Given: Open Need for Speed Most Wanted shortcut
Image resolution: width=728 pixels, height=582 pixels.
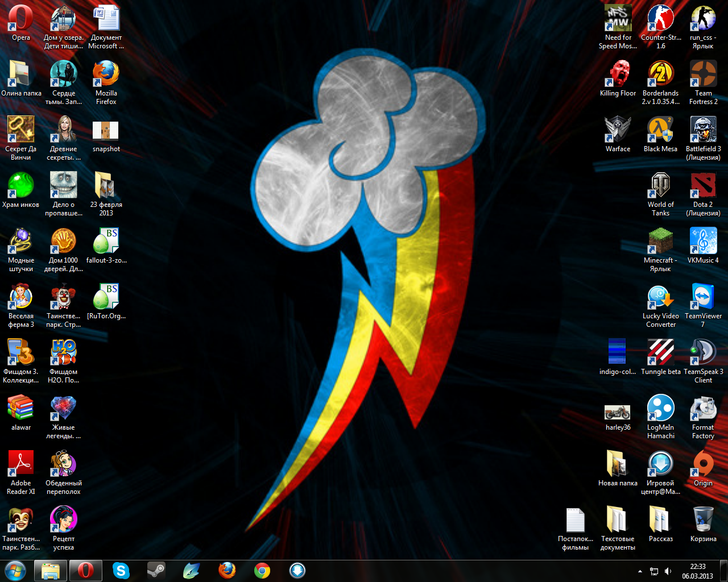Looking at the screenshot, I should point(618,27).
